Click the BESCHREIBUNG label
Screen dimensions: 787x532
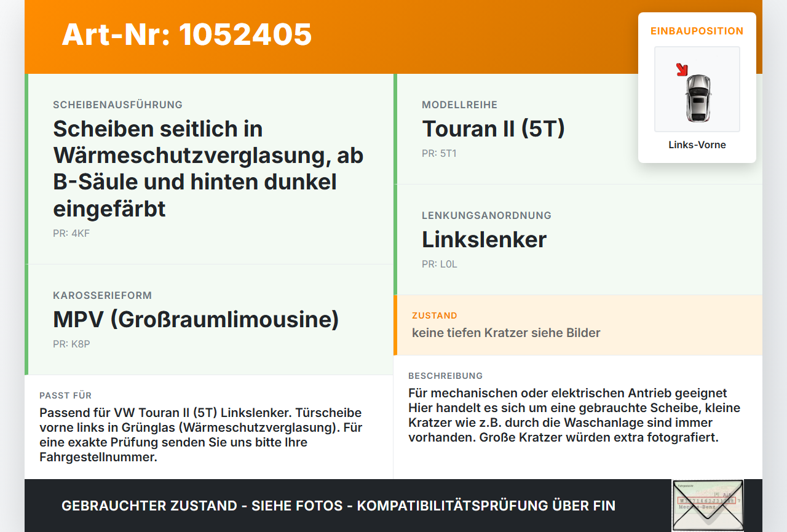click(x=446, y=376)
